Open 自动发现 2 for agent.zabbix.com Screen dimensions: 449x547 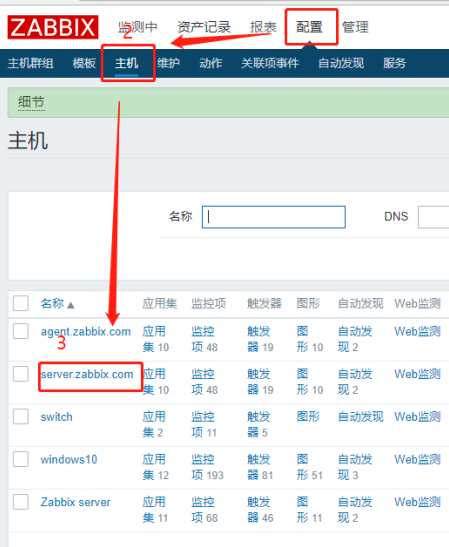click(355, 339)
